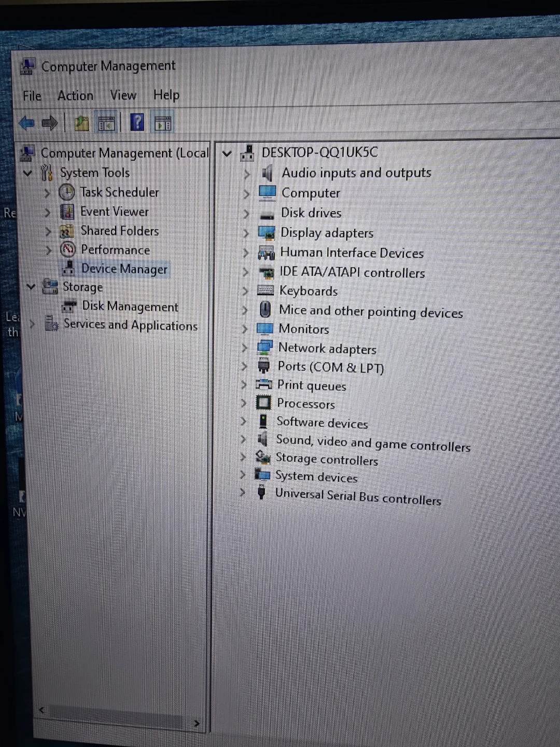Expand the Task Scheduler node
This screenshot has height=747, width=560.
pos(48,193)
